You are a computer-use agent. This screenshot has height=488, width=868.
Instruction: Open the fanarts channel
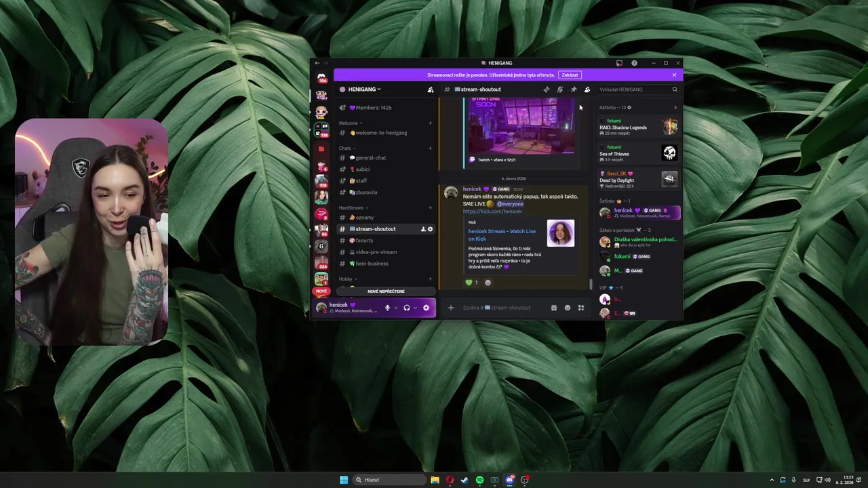tap(386, 241)
